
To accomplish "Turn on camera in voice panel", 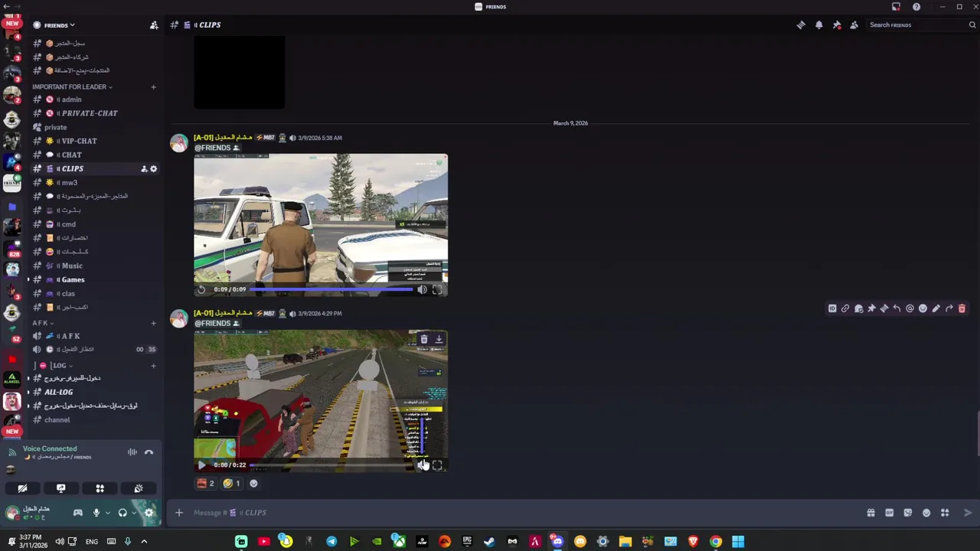I will 22,488.
